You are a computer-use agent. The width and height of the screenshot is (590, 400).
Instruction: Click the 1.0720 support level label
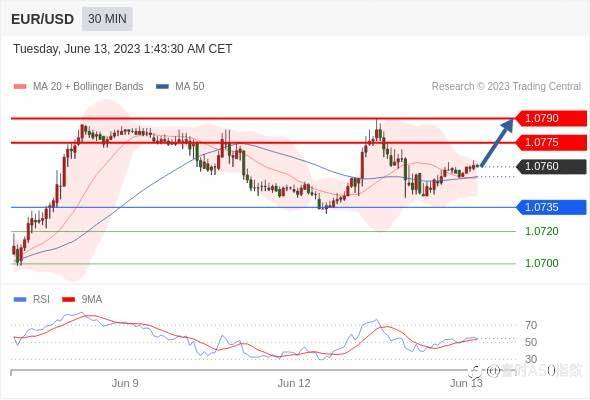(x=541, y=231)
